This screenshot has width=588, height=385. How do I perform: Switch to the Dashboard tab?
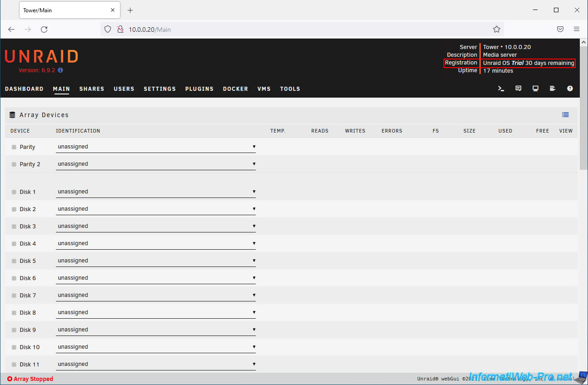[24, 89]
